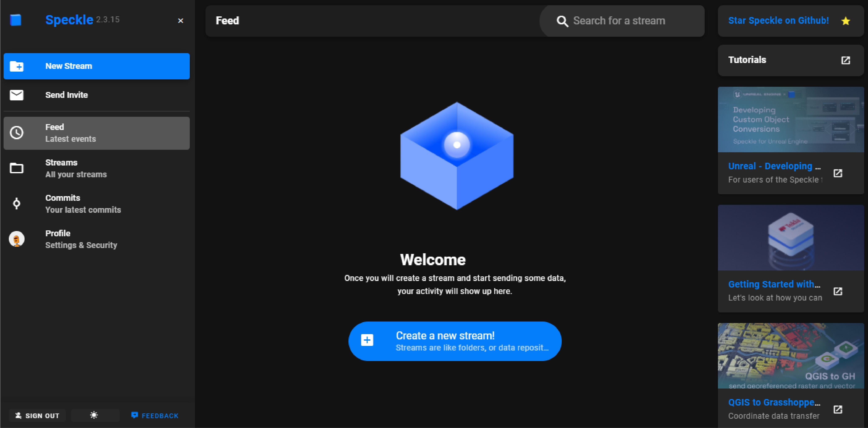Open the Tutorials external link icon
The image size is (868, 428).
pos(846,60)
